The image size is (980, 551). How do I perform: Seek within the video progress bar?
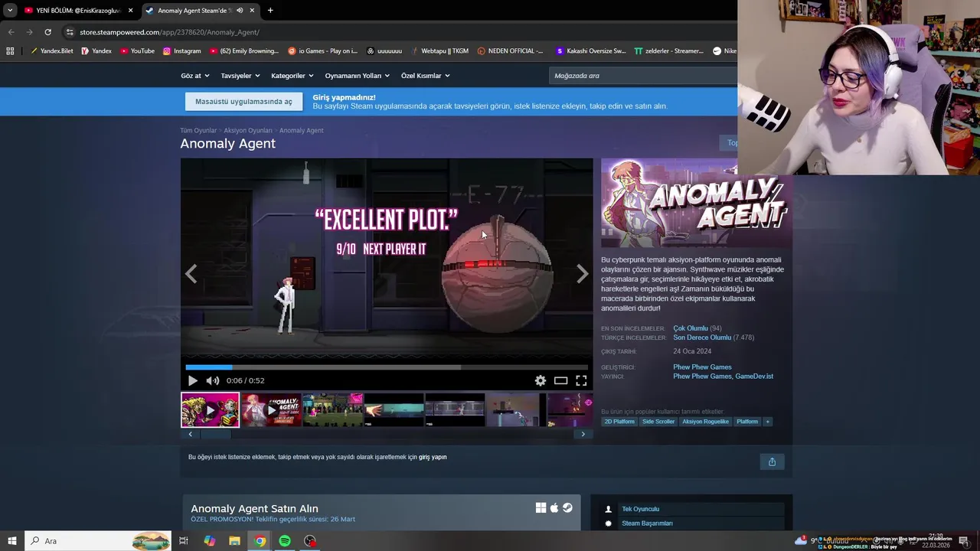387,367
